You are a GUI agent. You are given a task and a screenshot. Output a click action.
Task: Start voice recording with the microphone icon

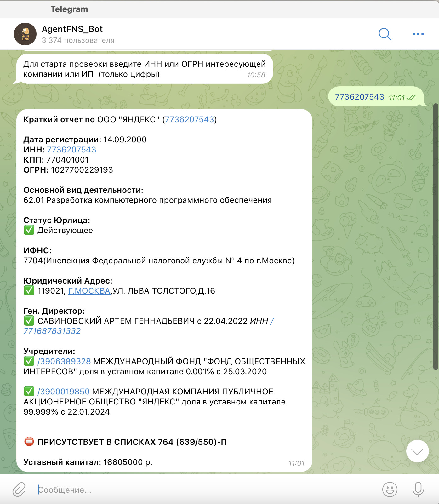(x=418, y=490)
